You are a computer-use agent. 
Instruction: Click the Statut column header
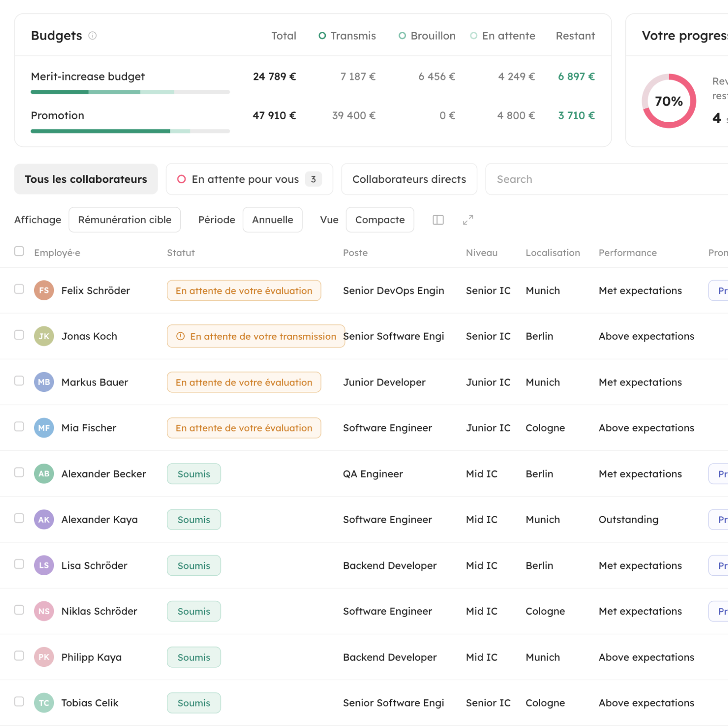(x=181, y=253)
